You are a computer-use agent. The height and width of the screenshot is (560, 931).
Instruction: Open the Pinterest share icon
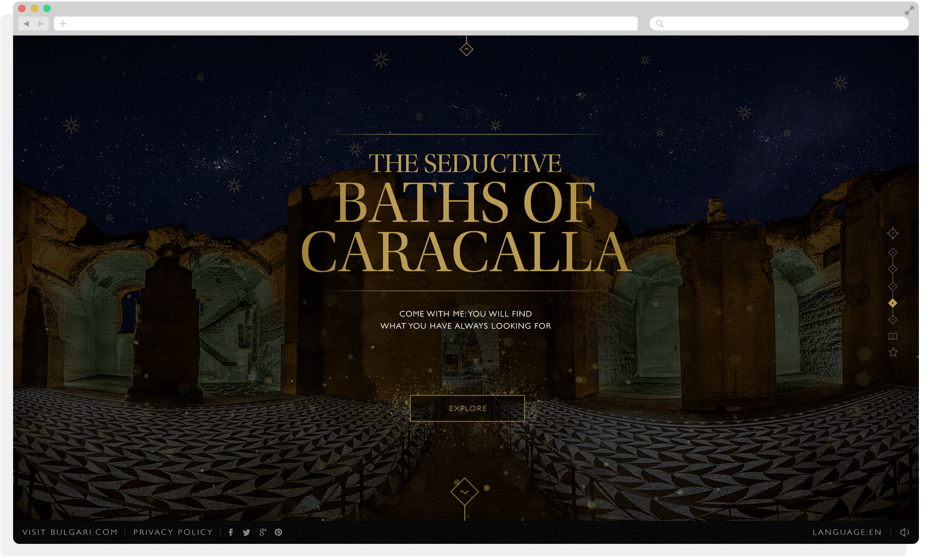[278, 532]
